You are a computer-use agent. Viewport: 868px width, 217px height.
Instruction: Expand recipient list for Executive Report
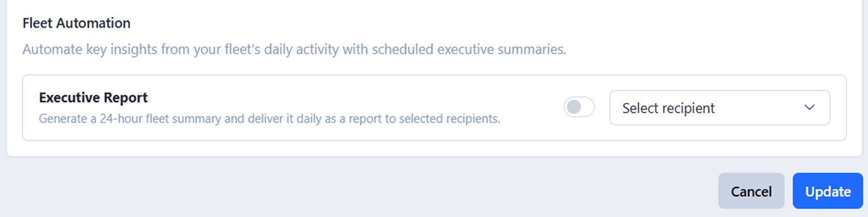[719, 108]
